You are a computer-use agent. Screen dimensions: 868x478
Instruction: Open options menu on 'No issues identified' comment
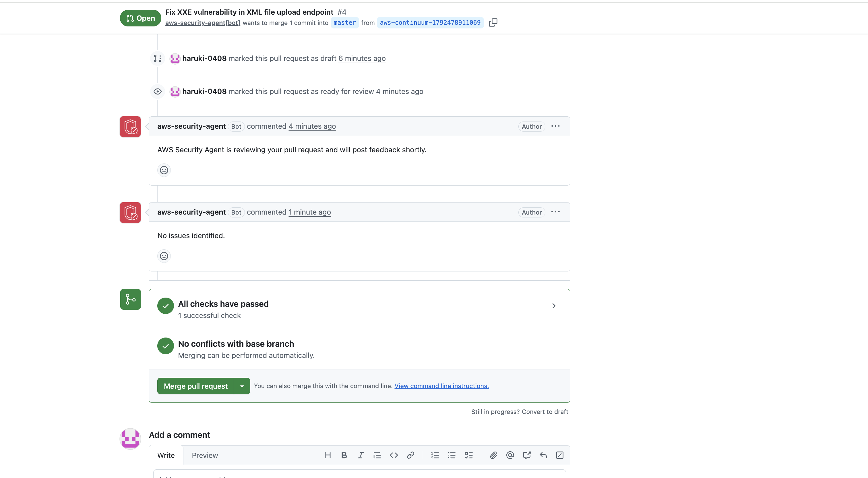(555, 212)
